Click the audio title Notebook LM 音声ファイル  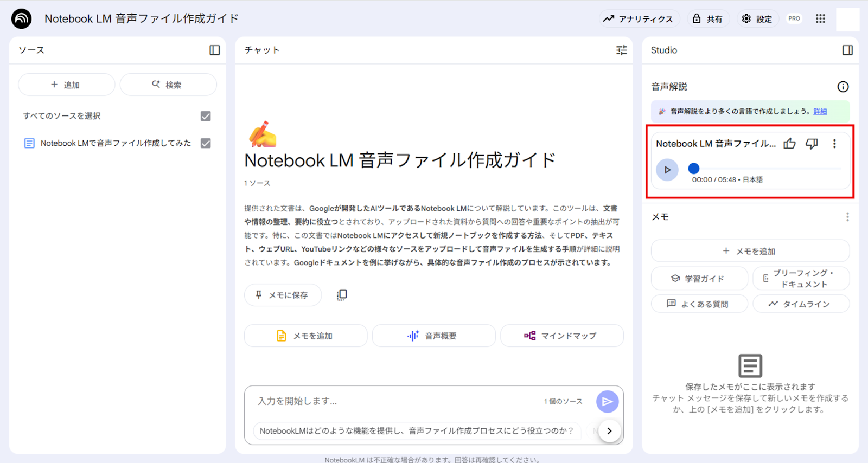click(x=716, y=144)
